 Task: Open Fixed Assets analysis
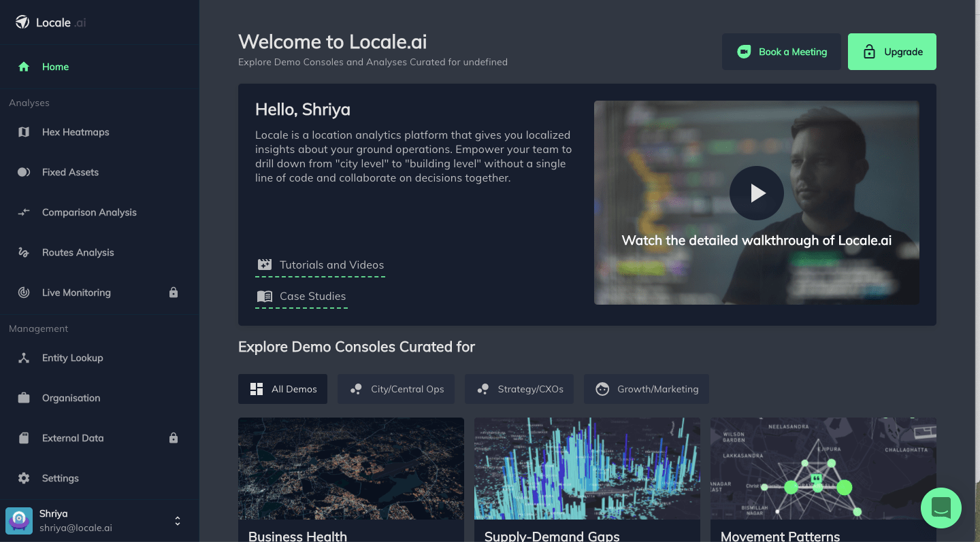pyautogui.click(x=99, y=172)
